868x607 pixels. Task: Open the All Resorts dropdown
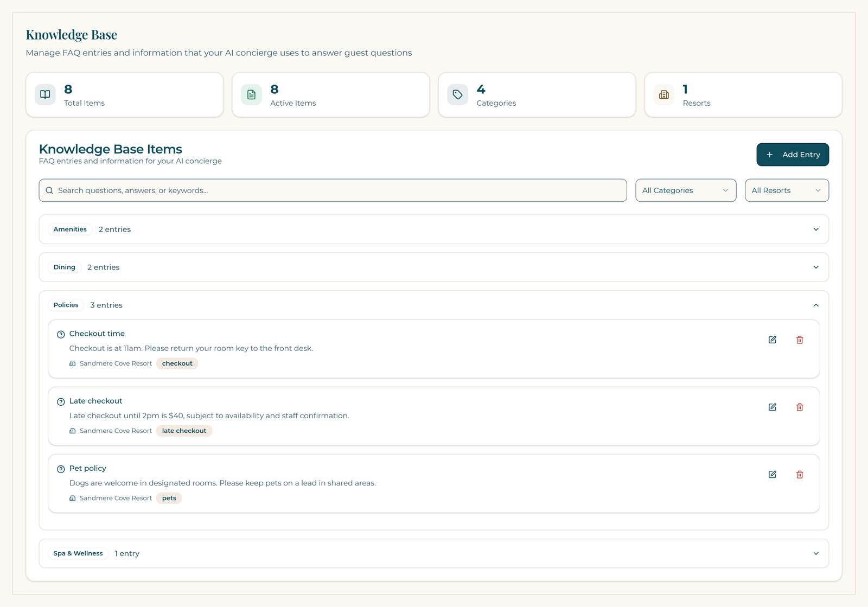[787, 190]
